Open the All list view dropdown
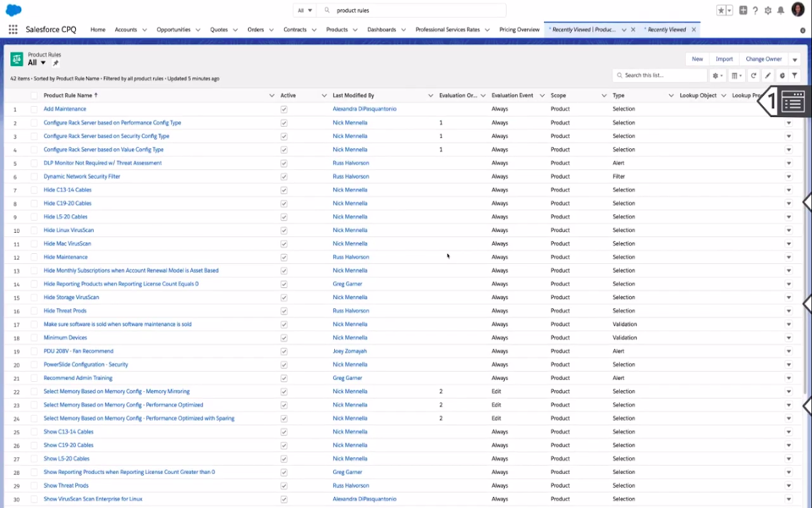This screenshot has width=812, height=508. (x=43, y=63)
